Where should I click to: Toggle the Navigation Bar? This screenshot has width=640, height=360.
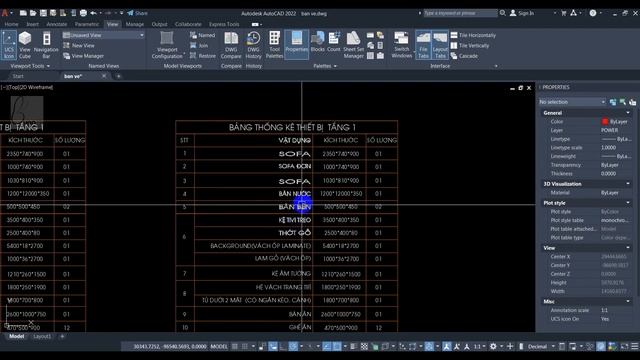point(46,45)
